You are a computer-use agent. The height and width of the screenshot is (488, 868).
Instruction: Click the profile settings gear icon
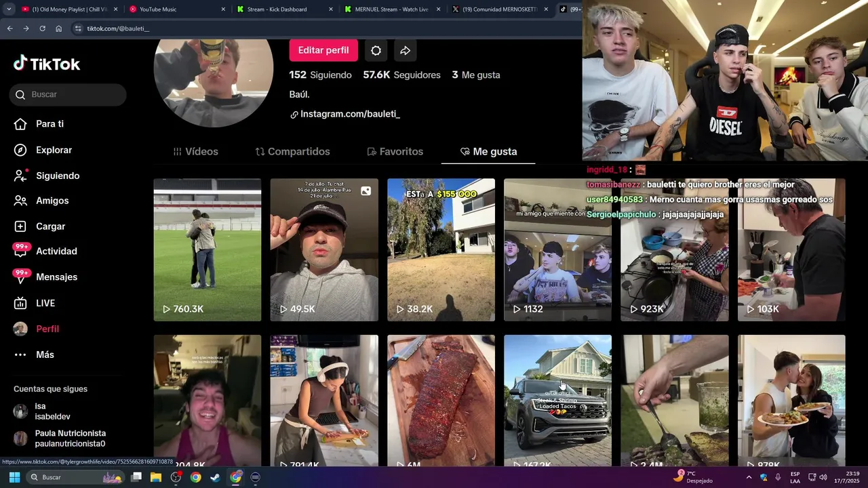point(376,50)
